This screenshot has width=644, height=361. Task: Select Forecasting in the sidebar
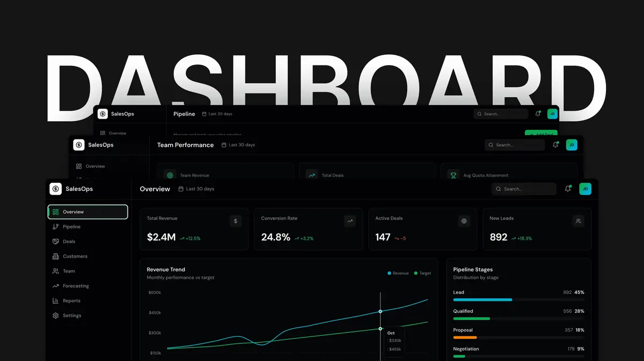(x=76, y=286)
